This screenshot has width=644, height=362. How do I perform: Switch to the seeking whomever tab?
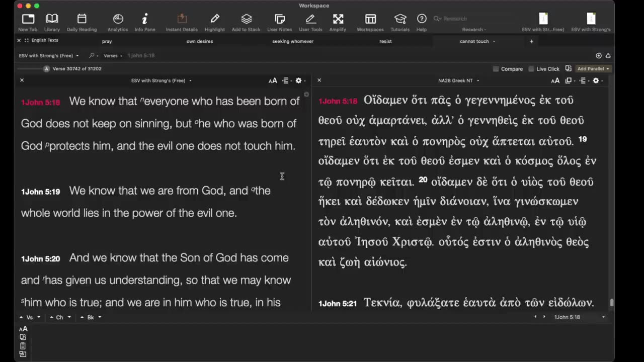point(293,41)
